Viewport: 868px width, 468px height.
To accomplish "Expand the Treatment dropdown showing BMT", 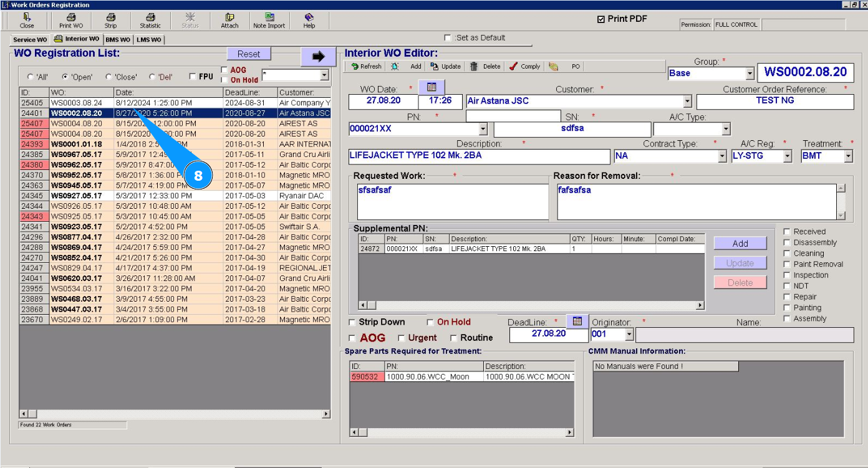I will pos(848,156).
